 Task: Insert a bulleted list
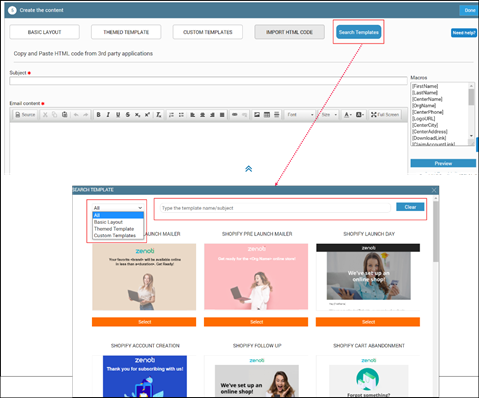click(x=181, y=115)
